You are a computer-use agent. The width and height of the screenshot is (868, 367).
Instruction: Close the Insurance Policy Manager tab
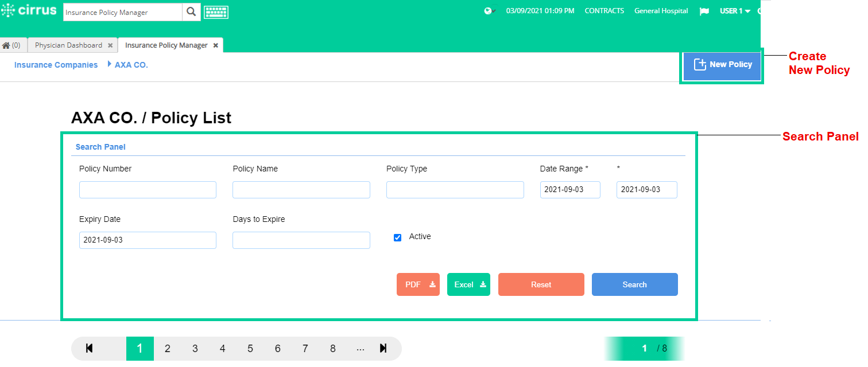click(215, 45)
